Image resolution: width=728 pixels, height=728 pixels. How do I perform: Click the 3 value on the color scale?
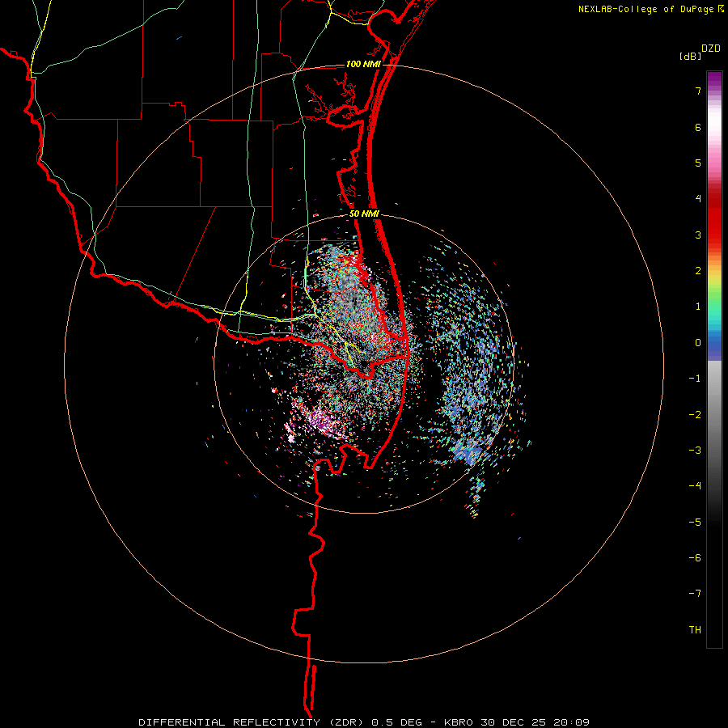pyautogui.click(x=698, y=235)
